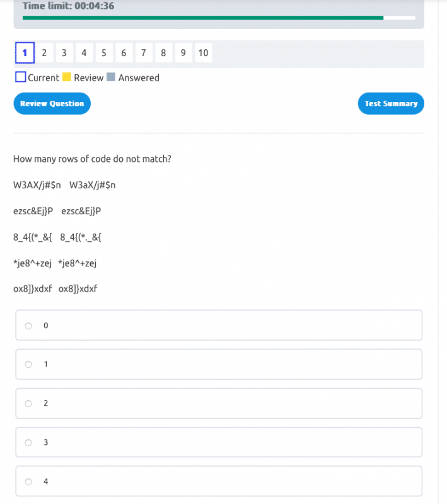Jump to question 9
The height and width of the screenshot is (504, 447).
point(183,53)
